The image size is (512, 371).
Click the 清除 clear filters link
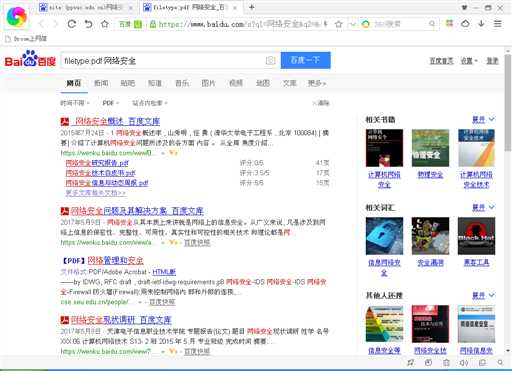pyautogui.click(x=321, y=103)
